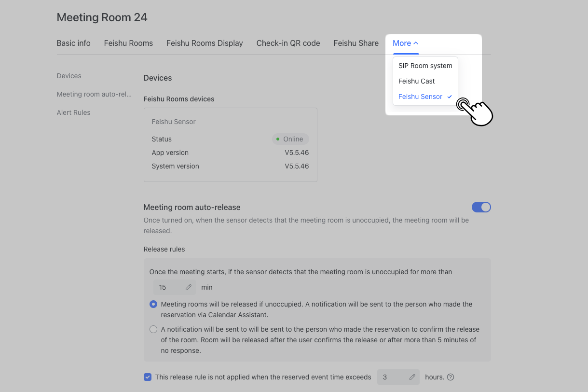Viewport: 588px width, 392px height.
Task: Click the checkmark next to Feishu Sensor
Action: 449,97
